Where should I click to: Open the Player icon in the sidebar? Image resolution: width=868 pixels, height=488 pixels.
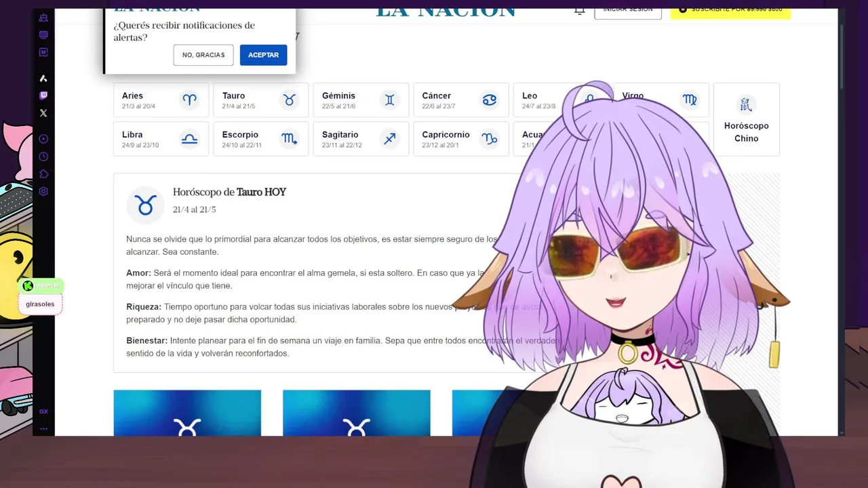(x=43, y=139)
